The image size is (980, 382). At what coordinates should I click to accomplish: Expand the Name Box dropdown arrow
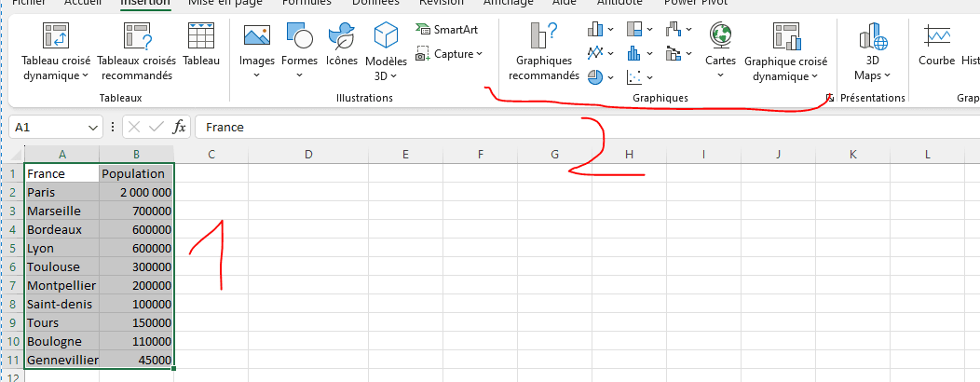[x=93, y=128]
